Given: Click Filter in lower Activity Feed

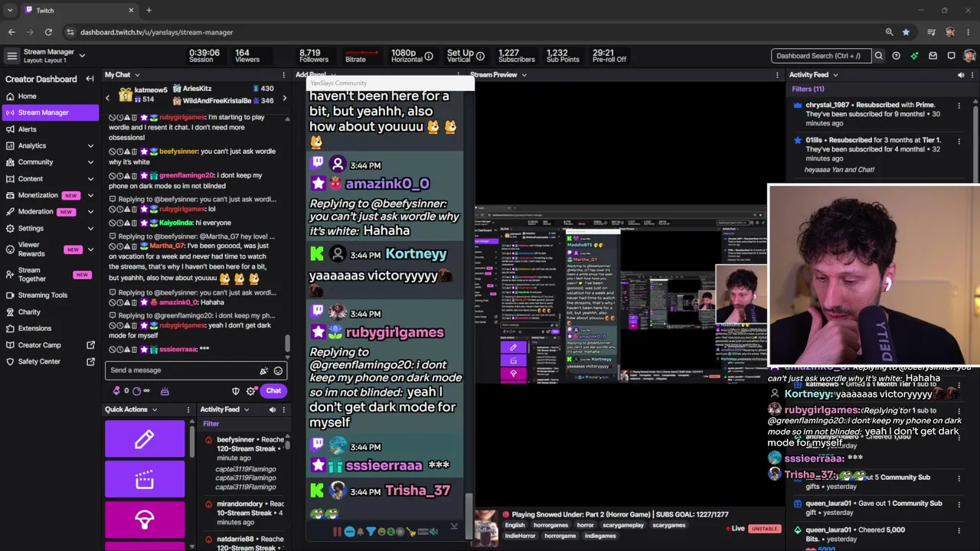Looking at the screenshot, I should [x=211, y=424].
